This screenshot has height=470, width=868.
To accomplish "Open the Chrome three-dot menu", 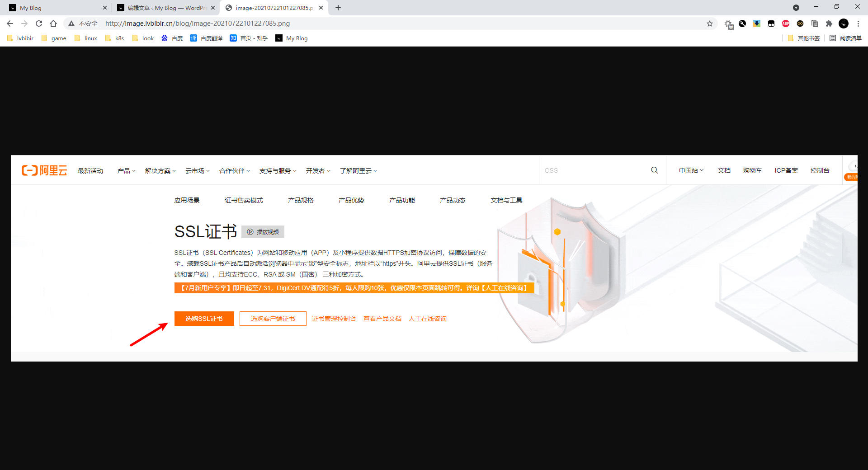I will 858,23.
